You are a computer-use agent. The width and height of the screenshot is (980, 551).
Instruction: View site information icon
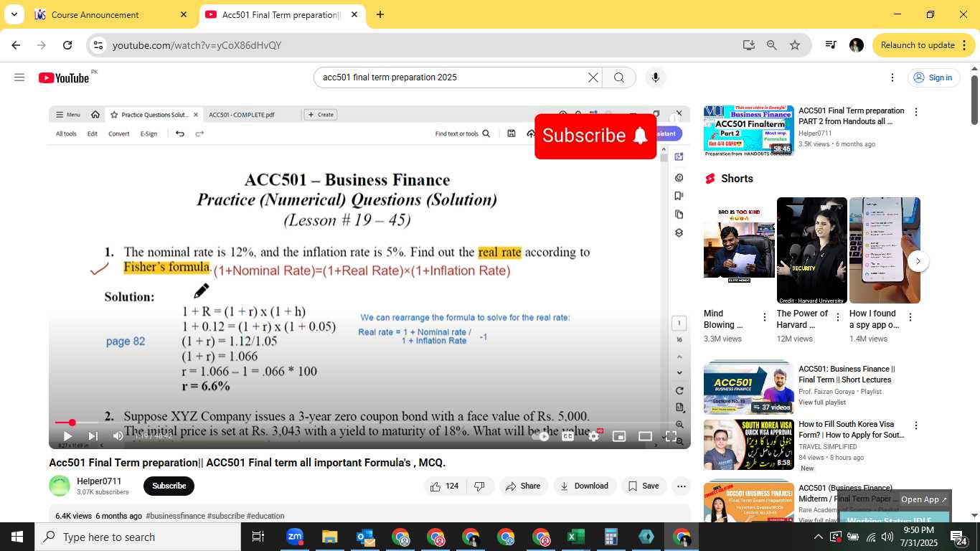coord(98,45)
